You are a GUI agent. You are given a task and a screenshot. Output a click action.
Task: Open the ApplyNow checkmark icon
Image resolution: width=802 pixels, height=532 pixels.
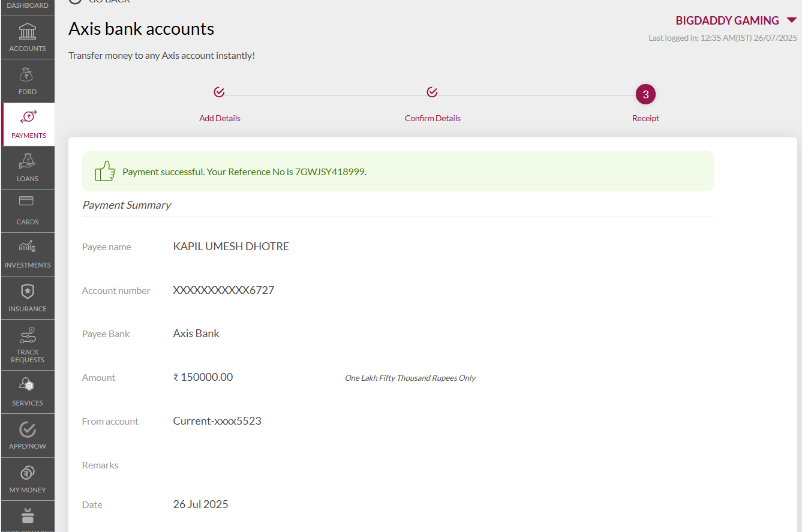click(28, 429)
